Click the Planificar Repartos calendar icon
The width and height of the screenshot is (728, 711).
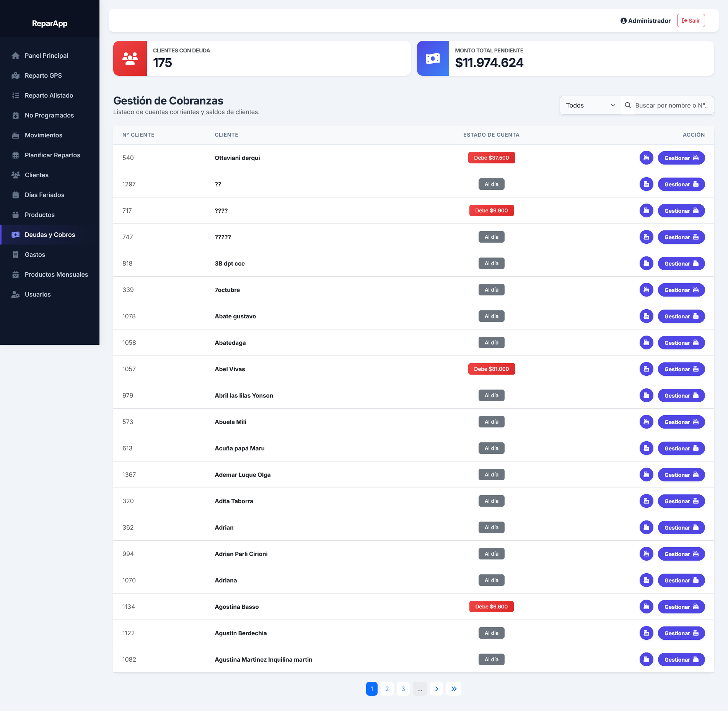pyautogui.click(x=16, y=155)
